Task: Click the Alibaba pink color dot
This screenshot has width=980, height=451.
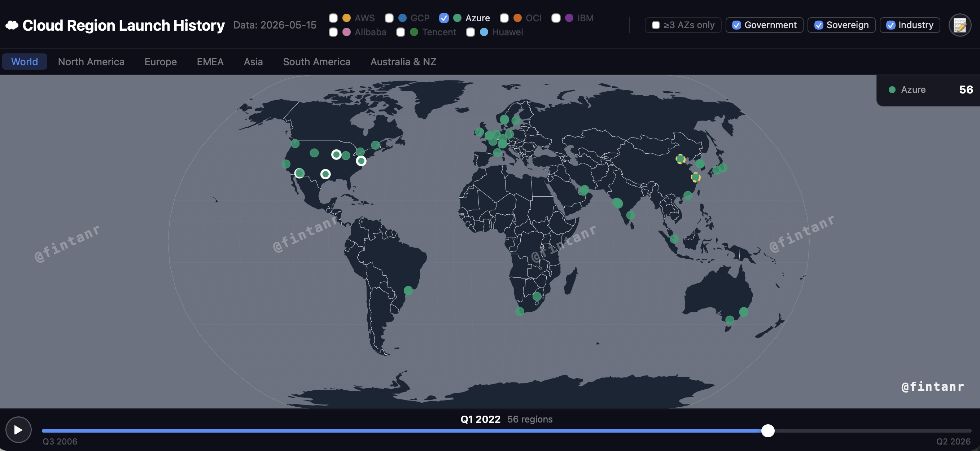Action: [347, 32]
